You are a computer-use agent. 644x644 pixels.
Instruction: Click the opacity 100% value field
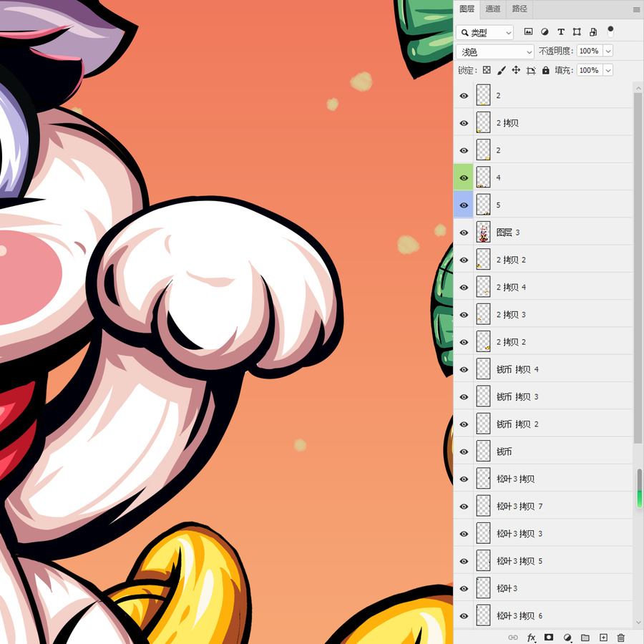point(590,51)
